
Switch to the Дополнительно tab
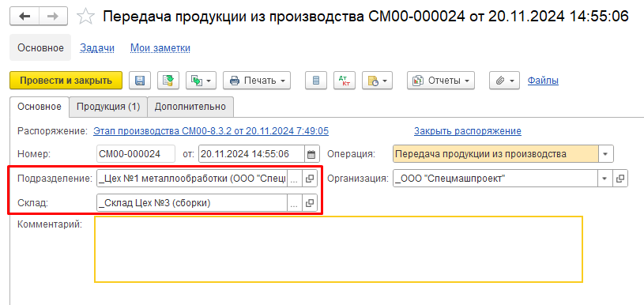click(x=190, y=107)
